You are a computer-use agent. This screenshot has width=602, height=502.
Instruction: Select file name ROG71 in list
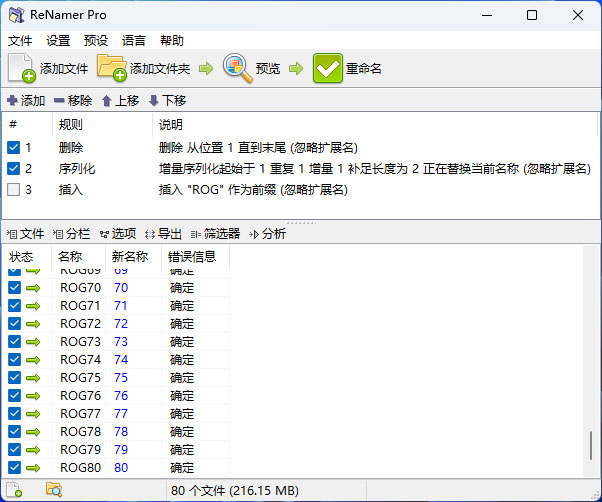coord(80,306)
